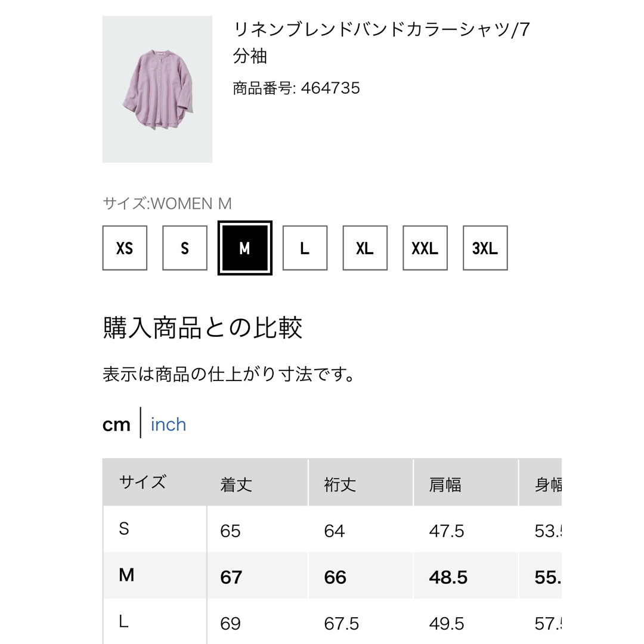Viewport: 644px width, 644px height.
Task: Select size S button
Action: coord(185,247)
